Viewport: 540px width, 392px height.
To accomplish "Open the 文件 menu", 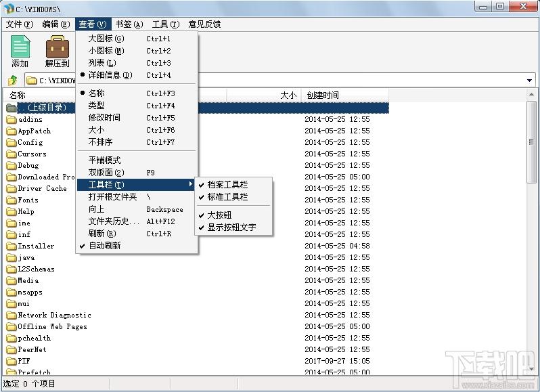I will pyautogui.click(x=20, y=24).
